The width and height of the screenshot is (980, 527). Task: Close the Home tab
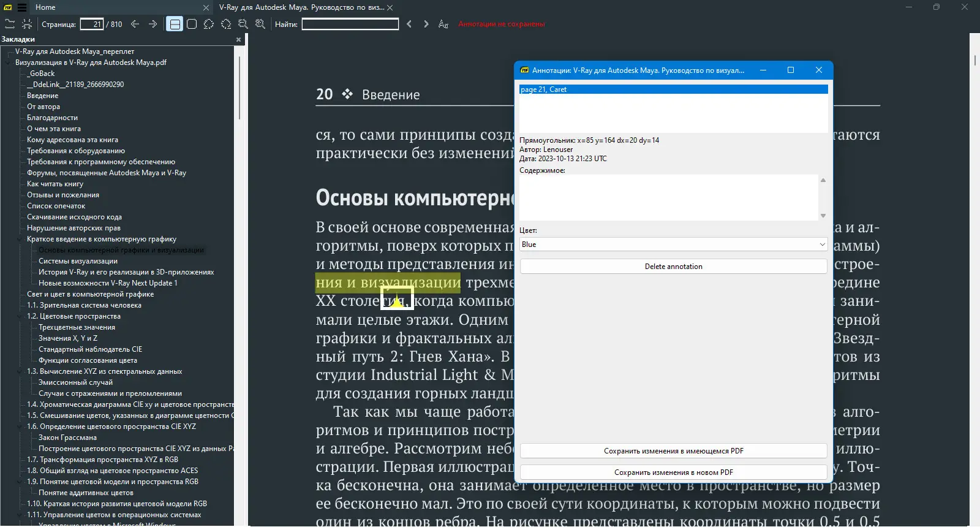(206, 7)
